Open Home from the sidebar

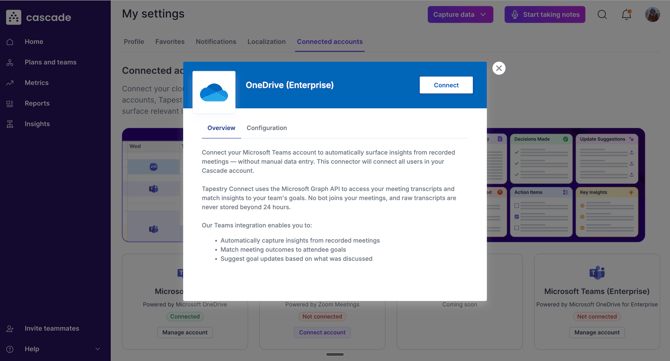tap(34, 42)
